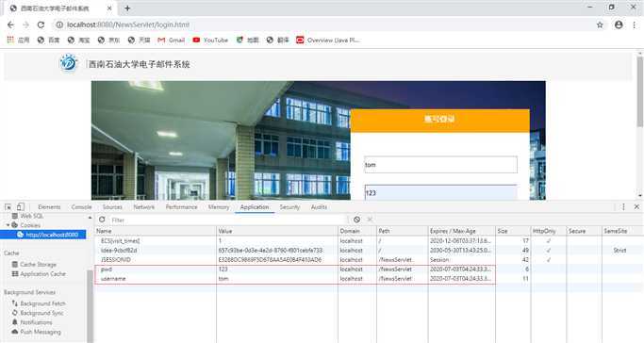Refresh the cookies table
644x343 pixels.
pos(102,220)
